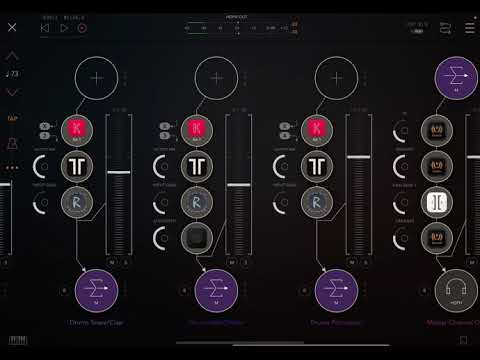Toggle pre/post dot beside Master headphone output

point(424,291)
